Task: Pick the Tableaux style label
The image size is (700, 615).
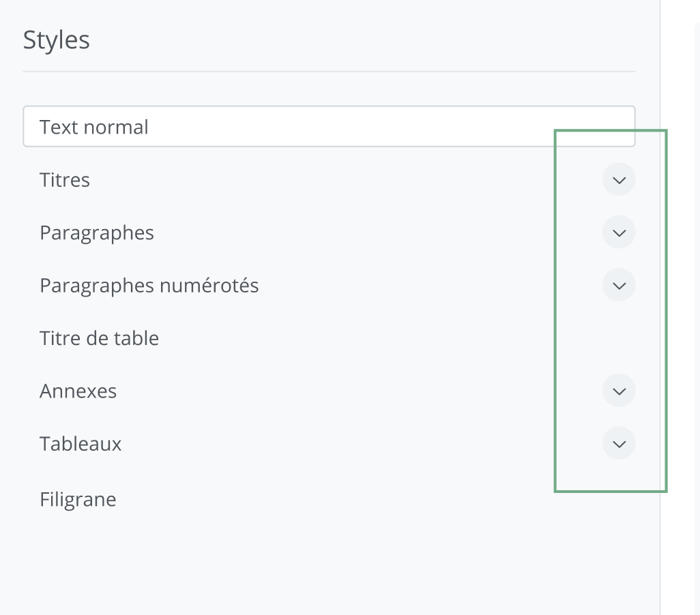Action: click(x=81, y=444)
